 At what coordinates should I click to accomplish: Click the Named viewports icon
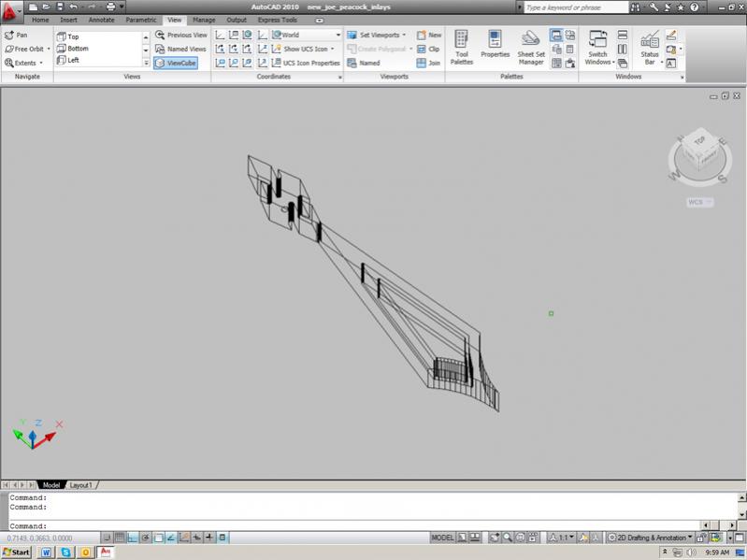point(352,63)
